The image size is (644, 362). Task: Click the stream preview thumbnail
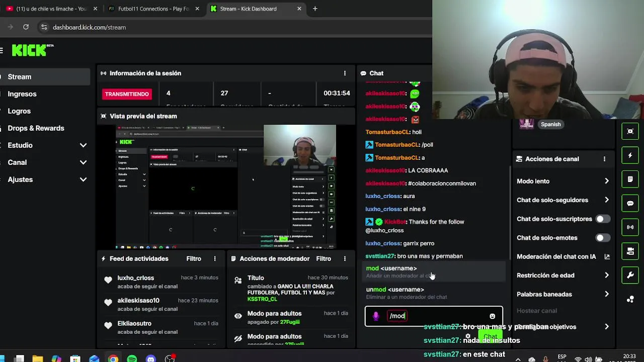point(226,187)
